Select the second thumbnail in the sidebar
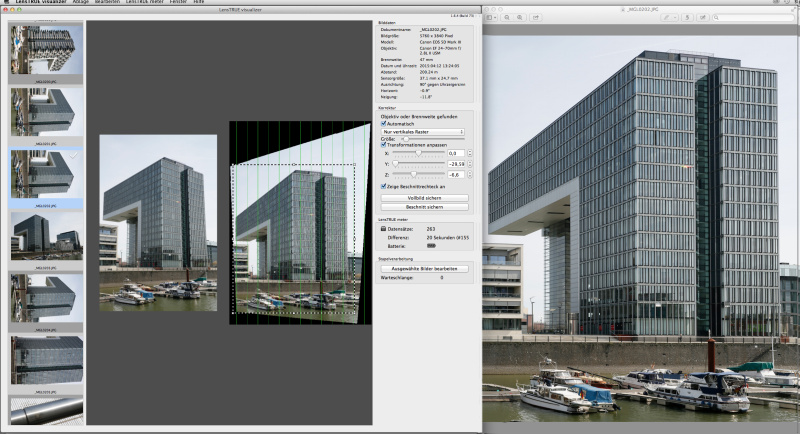The height and width of the screenshot is (434, 800). coord(46,112)
